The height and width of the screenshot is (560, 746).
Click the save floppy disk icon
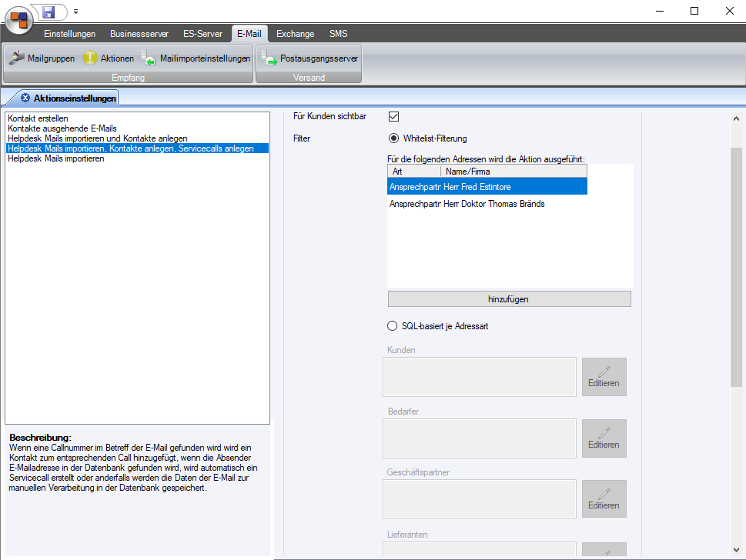tap(48, 12)
